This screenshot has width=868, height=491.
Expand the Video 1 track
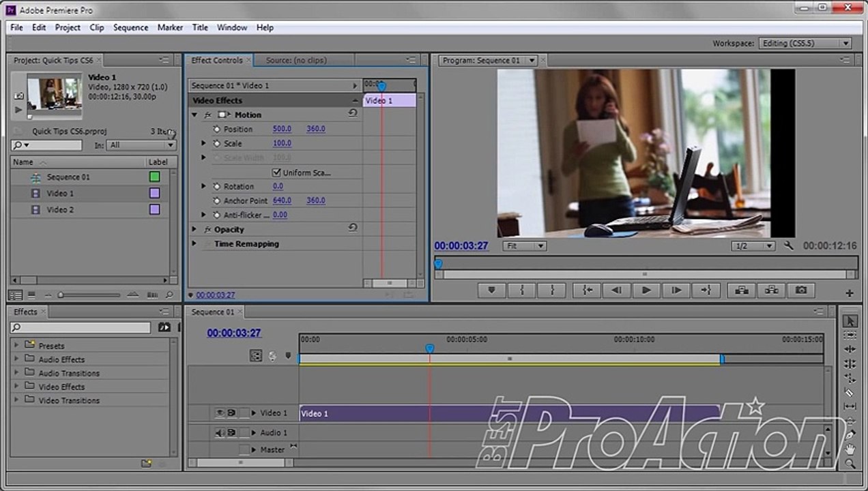[255, 413]
